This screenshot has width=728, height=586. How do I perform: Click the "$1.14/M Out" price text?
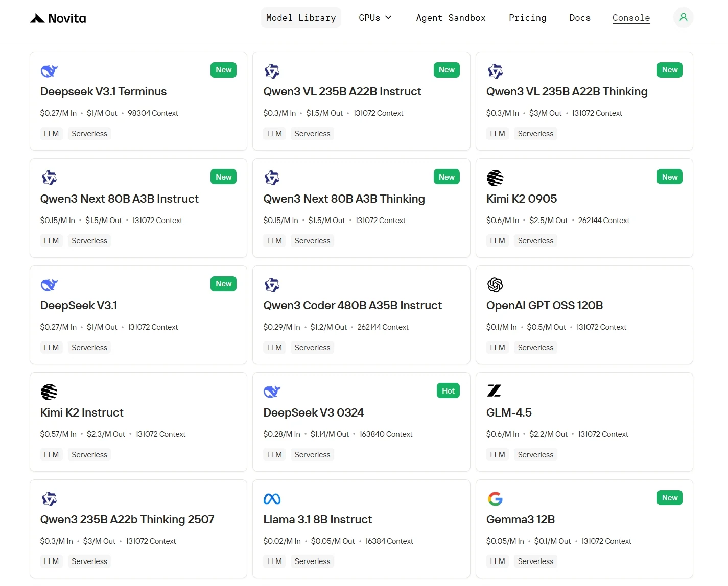pos(330,434)
